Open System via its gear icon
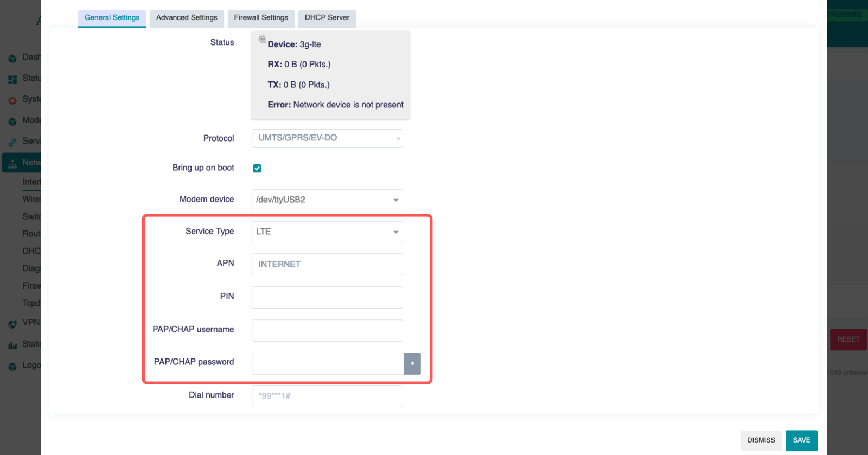This screenshot has width=868, height=455. pyautogui.click(x=12, y=100)
